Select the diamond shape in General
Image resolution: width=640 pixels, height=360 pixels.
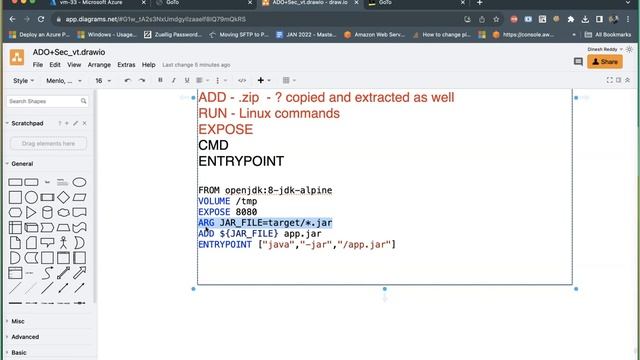point(63,198)
